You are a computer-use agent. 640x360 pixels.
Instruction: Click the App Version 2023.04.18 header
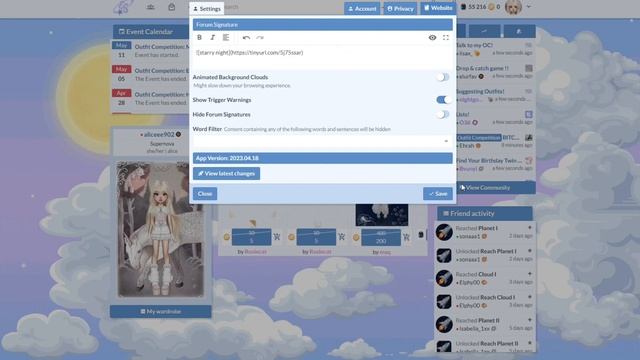point(322,158)
